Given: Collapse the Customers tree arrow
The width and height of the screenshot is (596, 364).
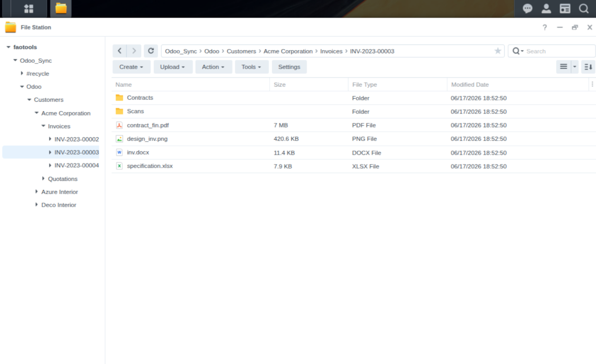Looking at the screenshot, I should tap(29, 100).
